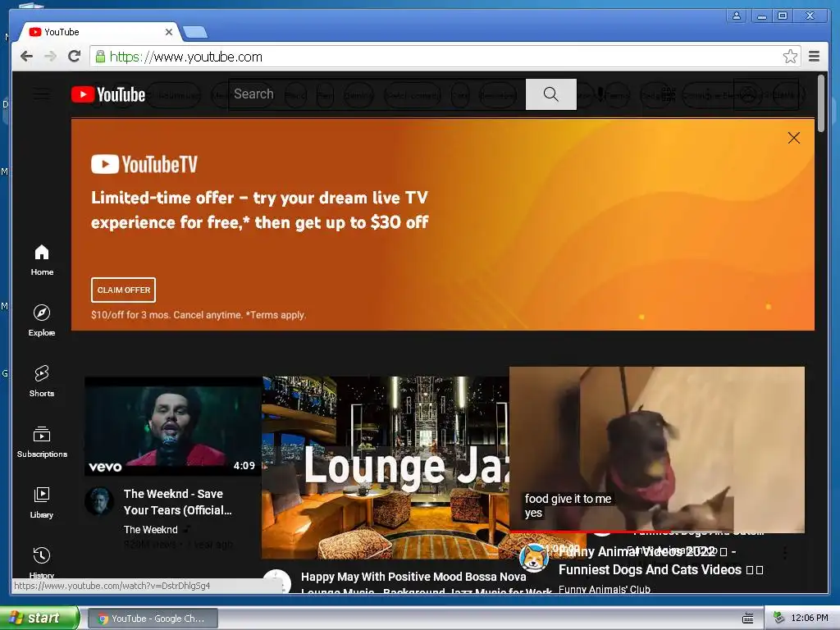840x630 pixels.
Task: Open the Lounge Jazz video thumbnail
Action: (386, 467)
